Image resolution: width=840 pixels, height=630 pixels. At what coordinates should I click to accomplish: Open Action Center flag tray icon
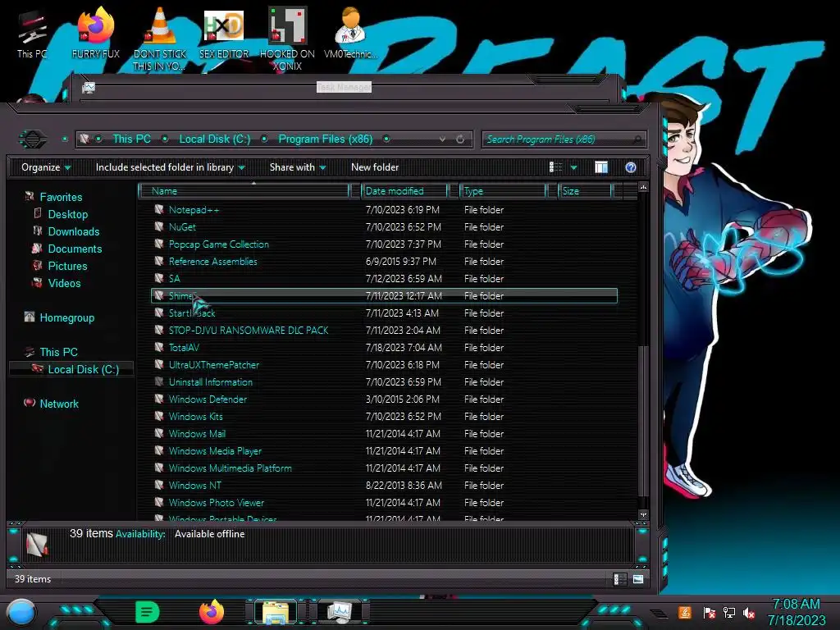(x=709, y=612)
